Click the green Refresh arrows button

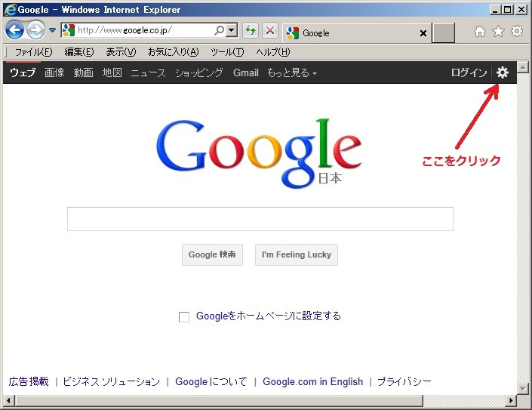[251, 30]
